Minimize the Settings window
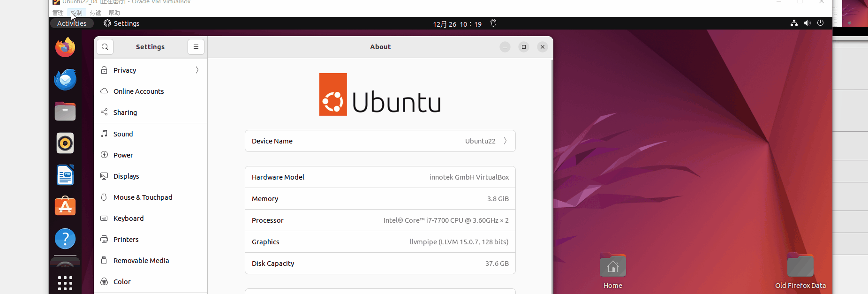Image resolution: width=868 pixels, height=294 pixels. tap(505, 47)
